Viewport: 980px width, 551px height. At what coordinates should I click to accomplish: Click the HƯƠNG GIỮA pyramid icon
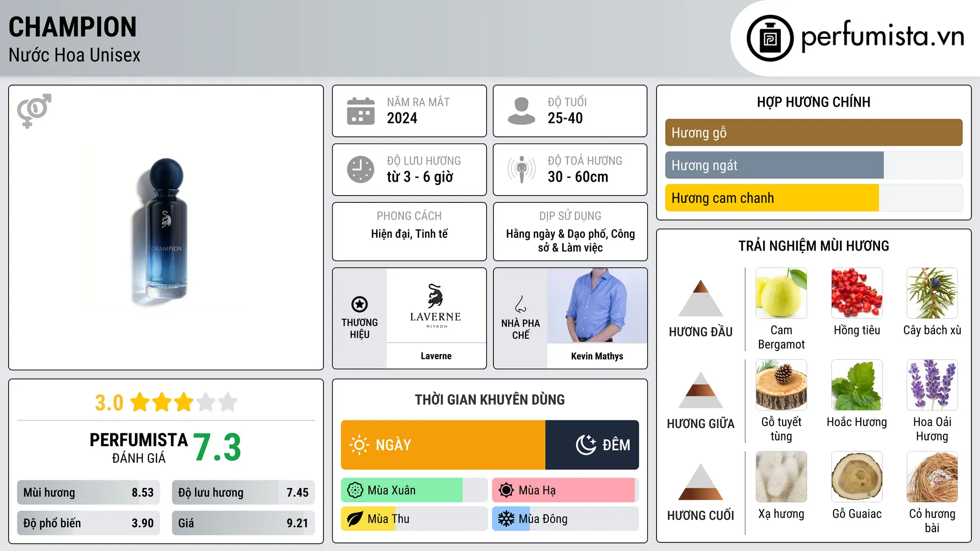pos(701,390)
